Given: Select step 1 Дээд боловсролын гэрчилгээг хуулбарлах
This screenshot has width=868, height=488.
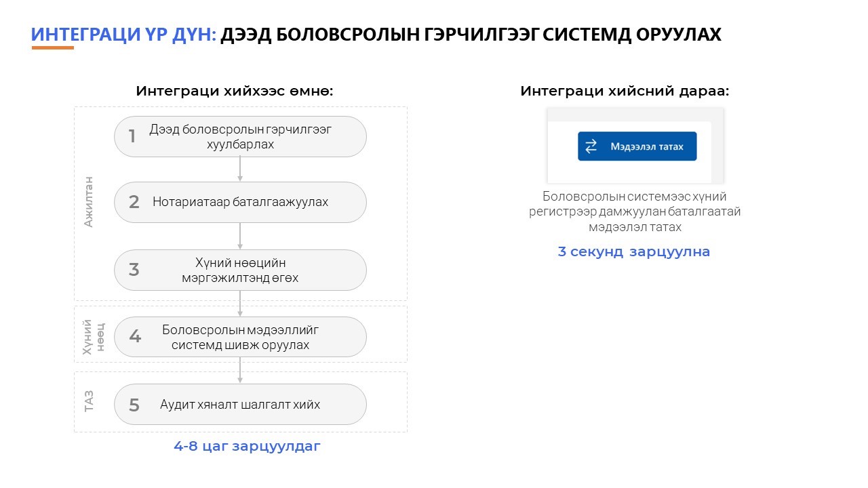Looking at the screenshot, I should pyautogui.click(x=240, y=136).
